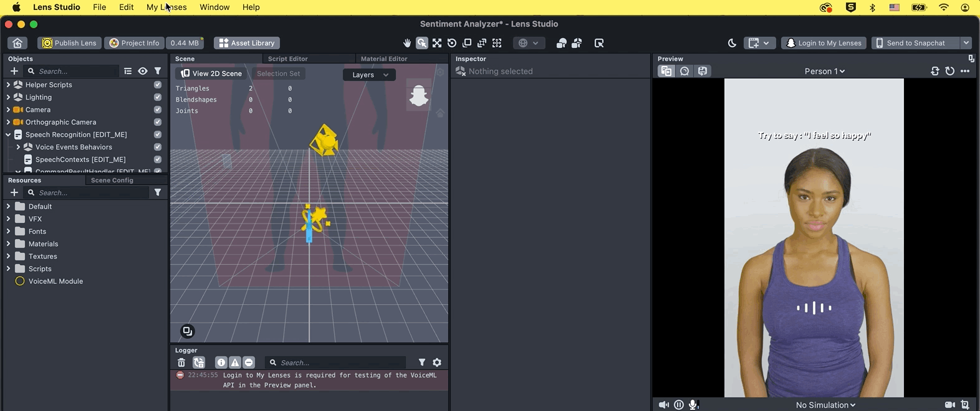
Task: Disable the Lighting object checkbox
Action: point(158,97)
